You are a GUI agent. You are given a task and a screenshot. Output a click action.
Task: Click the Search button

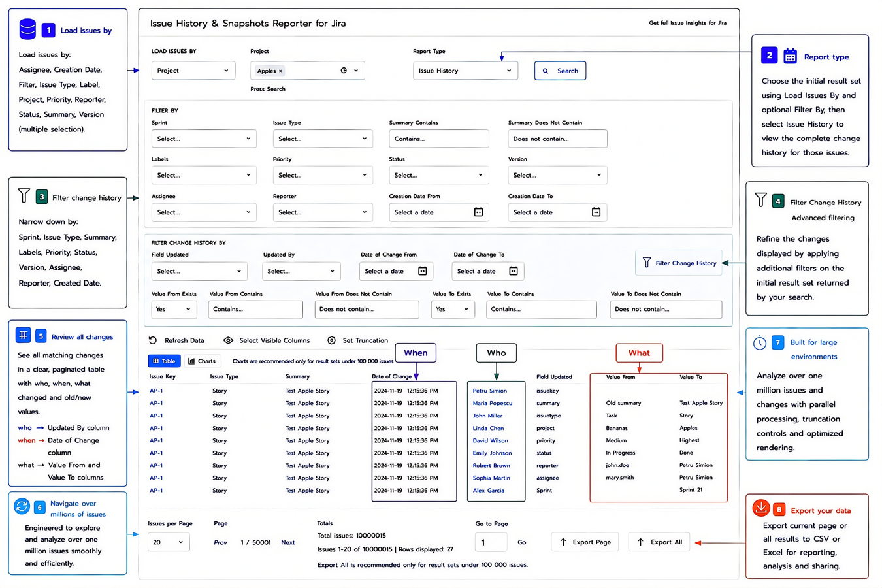(560, 71)
